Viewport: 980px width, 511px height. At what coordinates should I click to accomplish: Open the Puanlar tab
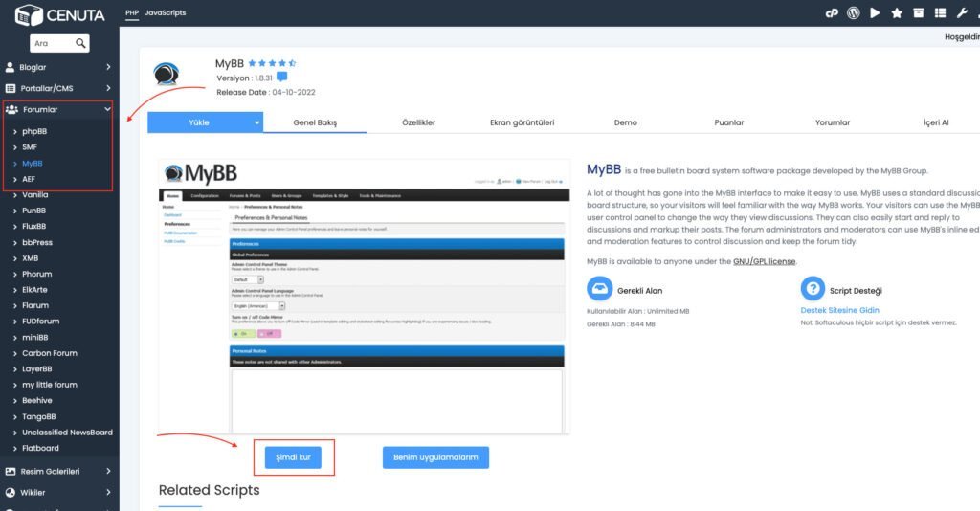(729, 122)
